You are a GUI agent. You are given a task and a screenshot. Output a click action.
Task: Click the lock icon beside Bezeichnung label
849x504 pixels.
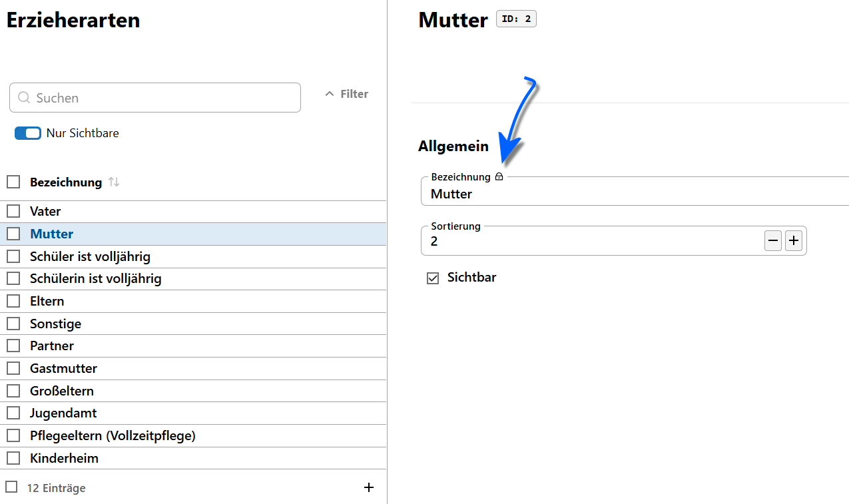[x=499, y=177]
